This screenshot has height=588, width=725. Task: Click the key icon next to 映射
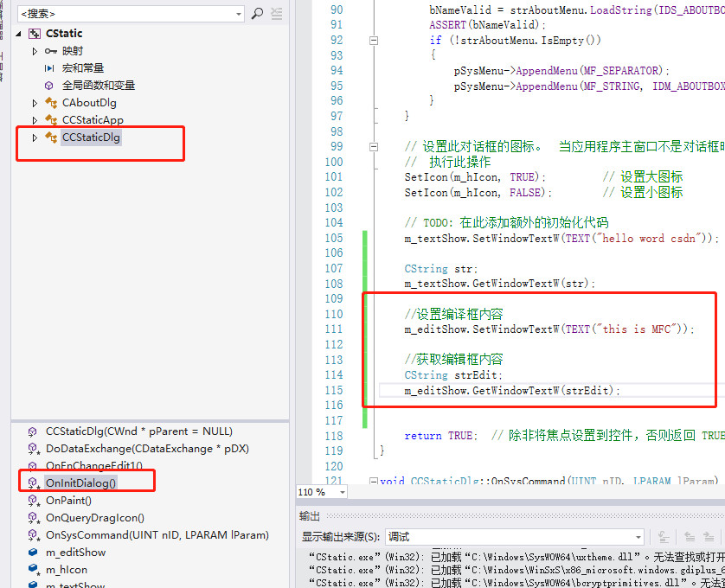(51, 51)
